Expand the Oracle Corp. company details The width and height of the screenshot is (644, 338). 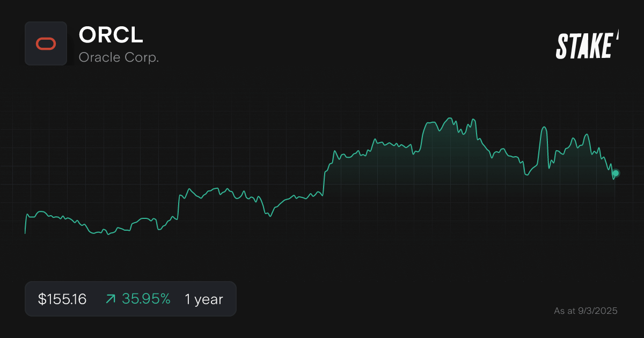119,57
